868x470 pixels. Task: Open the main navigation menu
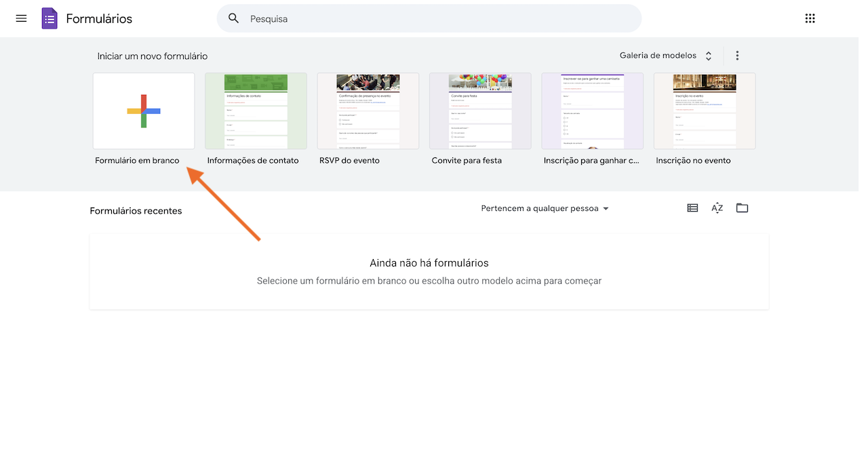coord(21,18)
